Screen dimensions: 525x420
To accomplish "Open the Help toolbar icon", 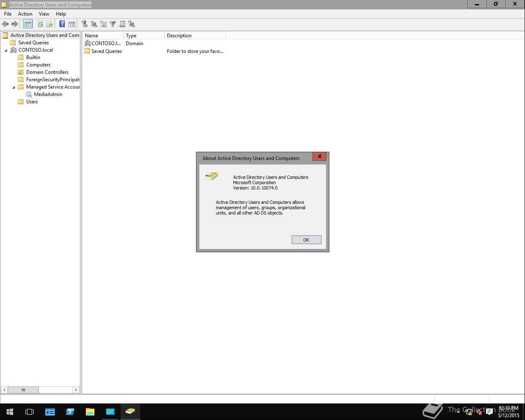I will [x=62, y=24].
